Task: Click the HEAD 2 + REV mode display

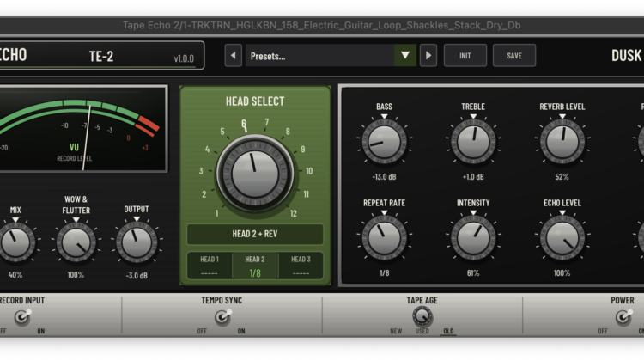Action: tap(255, 234)
